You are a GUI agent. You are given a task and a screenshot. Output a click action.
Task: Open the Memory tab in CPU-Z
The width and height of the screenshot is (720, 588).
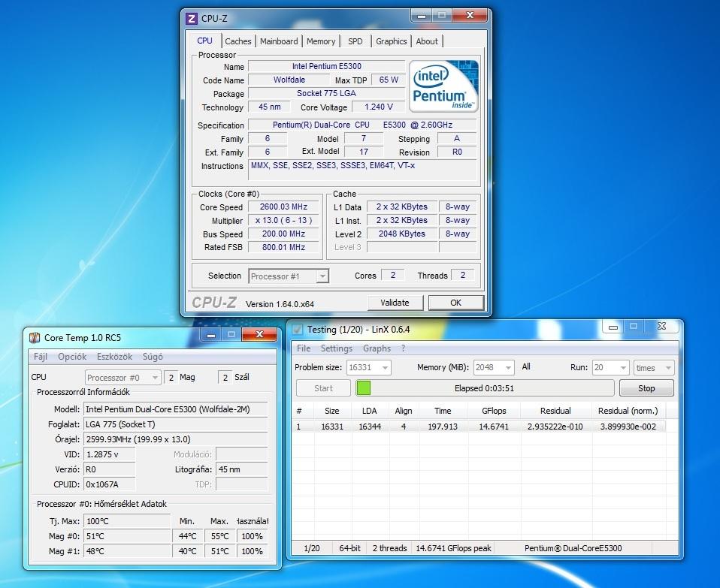[321, 41]
